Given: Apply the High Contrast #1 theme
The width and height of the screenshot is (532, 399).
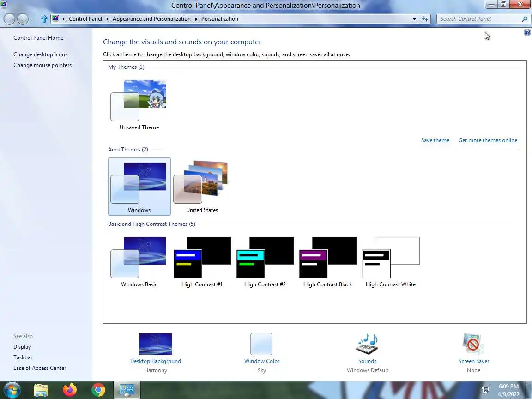Looking at the screenshot, I should [x=202, y=261].
